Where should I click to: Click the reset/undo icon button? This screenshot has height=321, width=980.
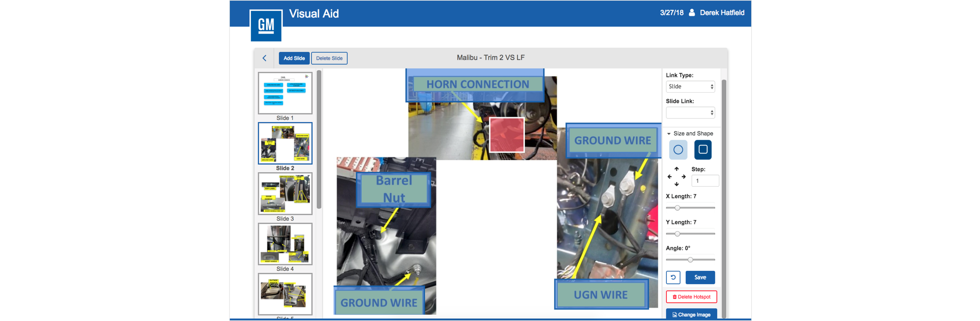[x=673, y=277]
